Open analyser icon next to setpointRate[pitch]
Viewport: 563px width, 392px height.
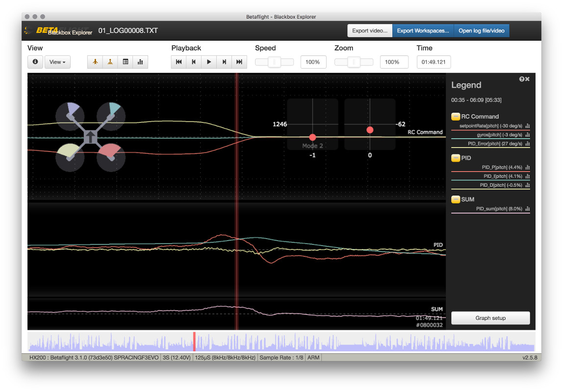click(528, 126)
